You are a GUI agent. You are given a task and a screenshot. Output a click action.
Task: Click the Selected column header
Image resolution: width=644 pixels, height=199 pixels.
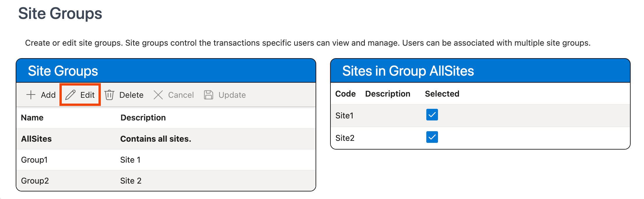tap(442, 94)
